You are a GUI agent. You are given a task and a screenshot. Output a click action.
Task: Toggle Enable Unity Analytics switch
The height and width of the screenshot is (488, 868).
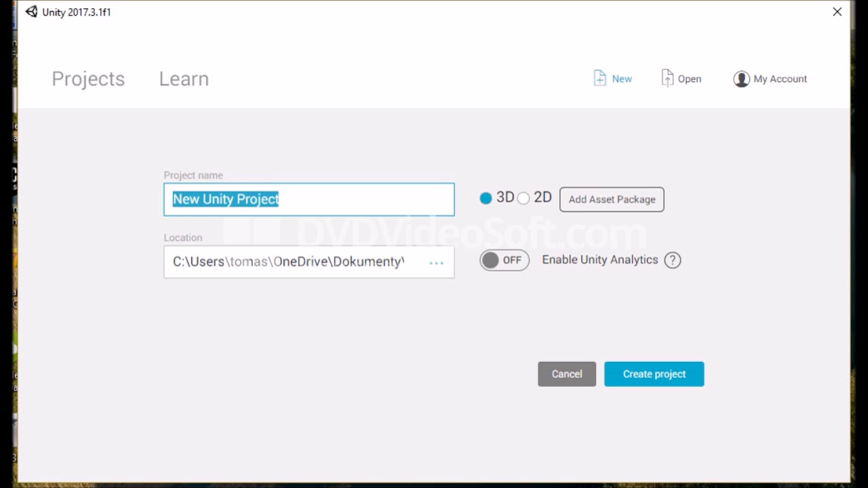pos(505,260)
